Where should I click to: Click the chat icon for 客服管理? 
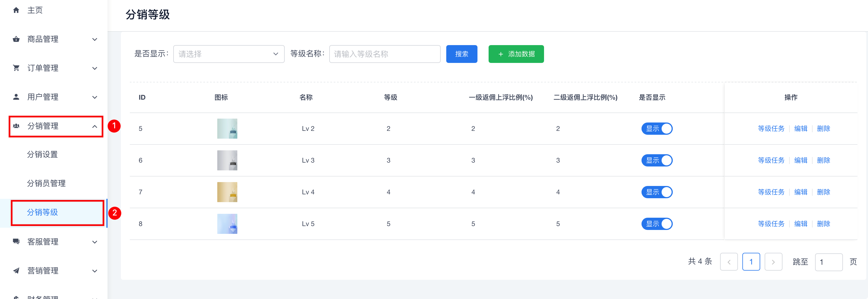pyautogui.click(x=16, y=241)
